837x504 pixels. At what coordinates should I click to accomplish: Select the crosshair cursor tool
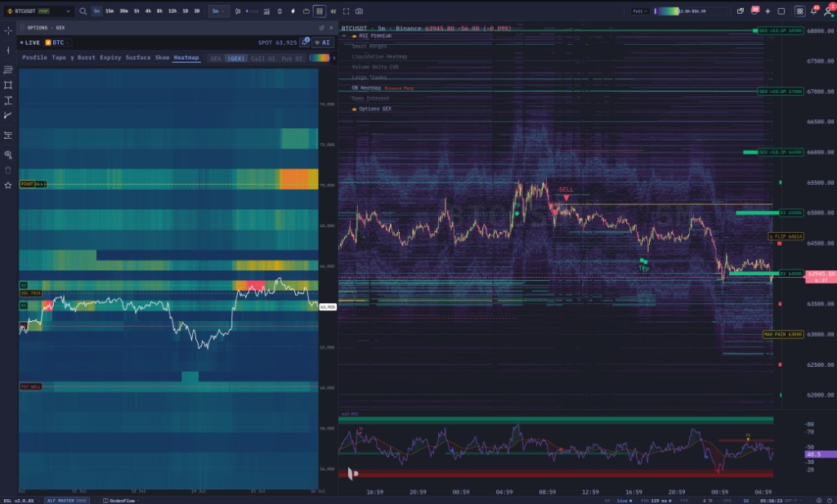tap(8, 31)
